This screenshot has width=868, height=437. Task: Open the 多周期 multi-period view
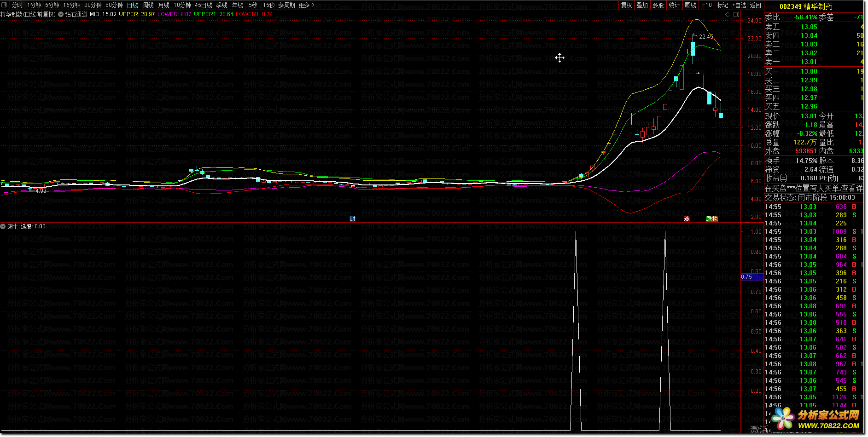286,5
